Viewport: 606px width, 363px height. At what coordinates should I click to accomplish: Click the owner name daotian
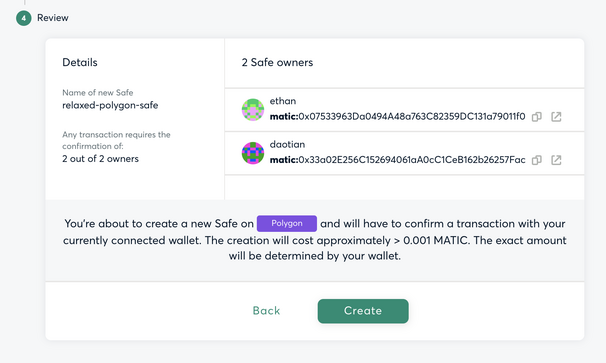coord(287,144)
